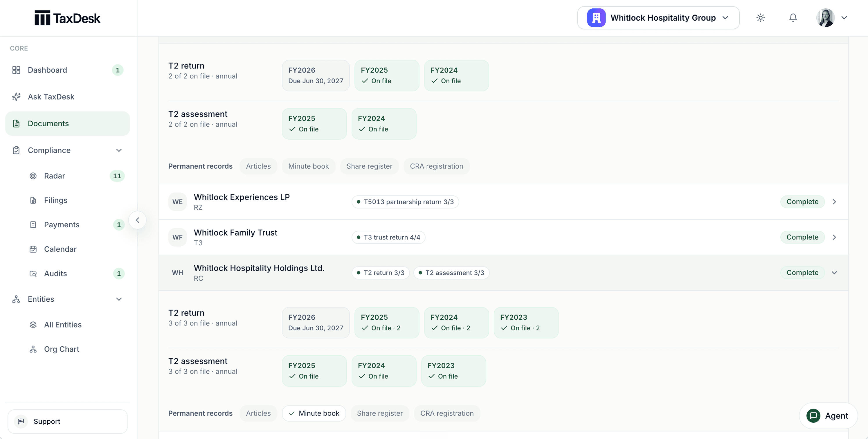Click the T3 trust return 4/4 chip
Image resolution: width=868 pixels, height=439 pixels.
388,237
